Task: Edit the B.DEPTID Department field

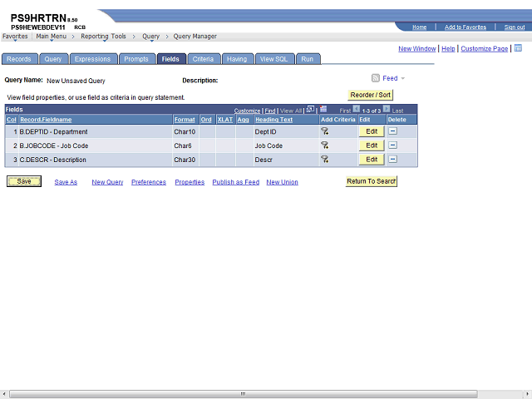Action: pos(372,131)
